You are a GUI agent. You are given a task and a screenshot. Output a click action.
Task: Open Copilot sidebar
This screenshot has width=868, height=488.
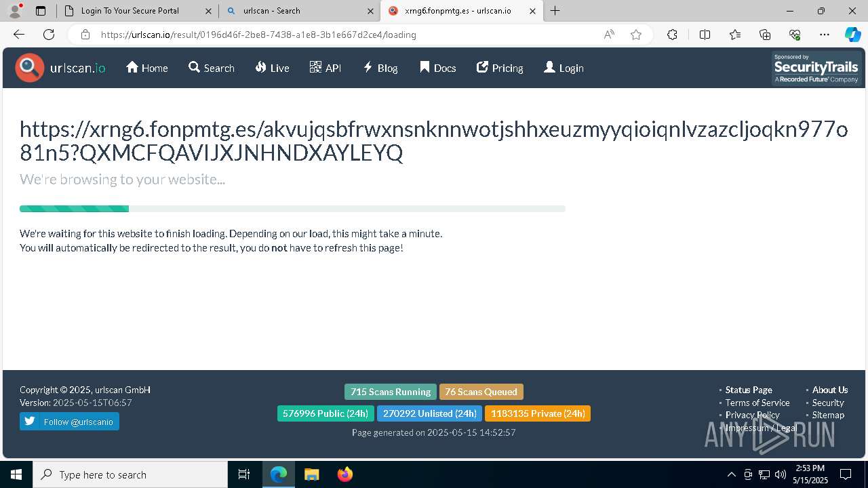click(x=852, y=35)
